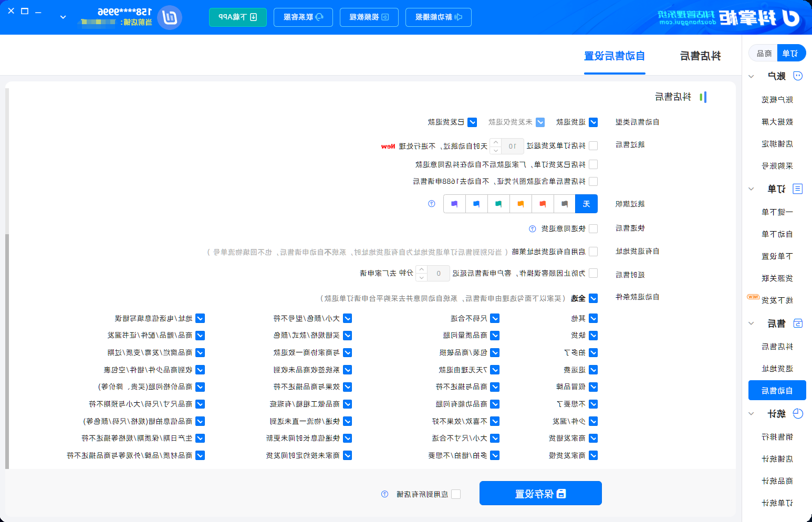Uncheck 与商家协商一致退款 reason
The width and height of the screenshot is (812, 522).
coord(347,353)
